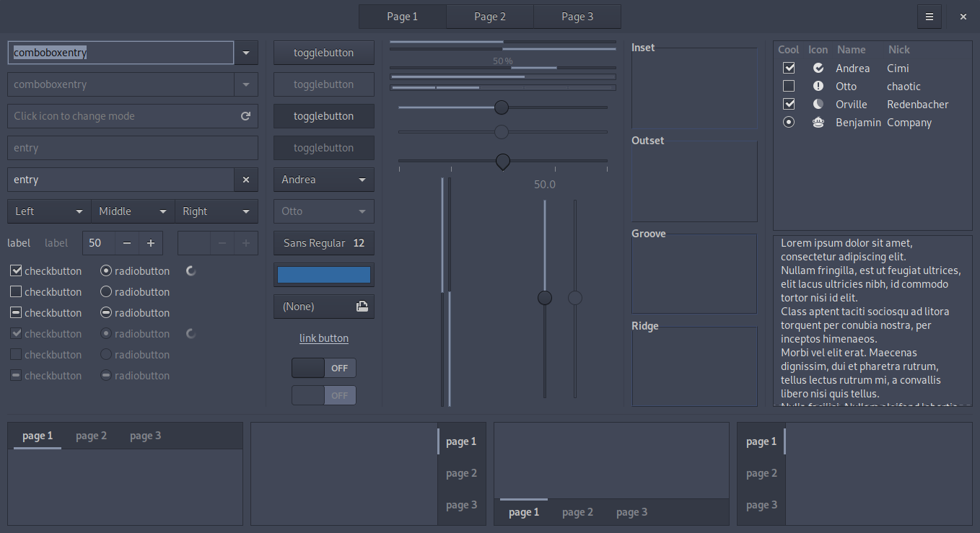Decrease the spin value with the minus button
The height and width of the screenshot is (533, 980).
[x=127, y=243]
